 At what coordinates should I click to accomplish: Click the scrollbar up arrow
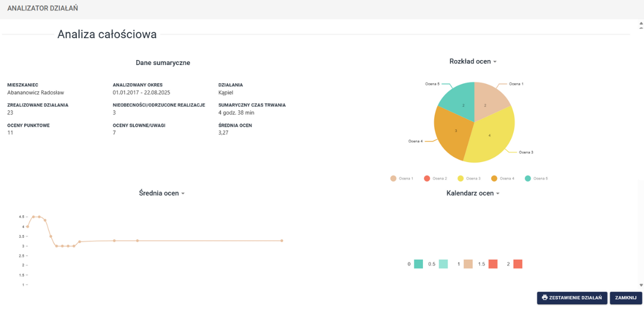[641, 24]
